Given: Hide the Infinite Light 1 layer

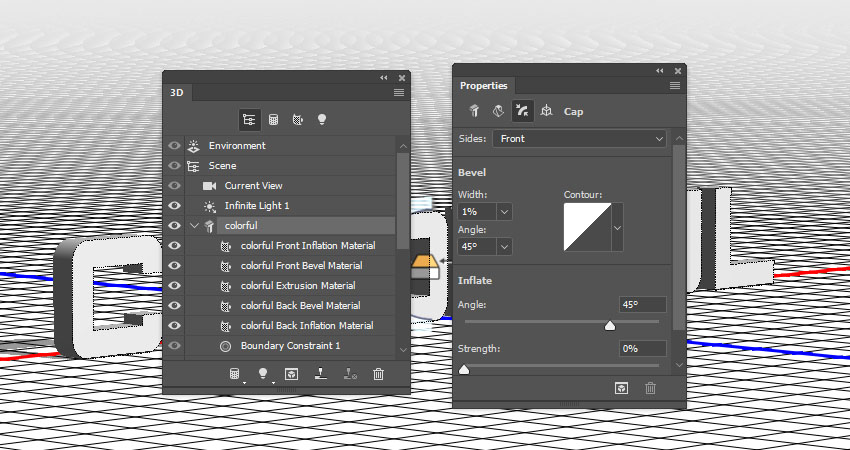Looking at the screenshot, I should click(x=175, y=206).
